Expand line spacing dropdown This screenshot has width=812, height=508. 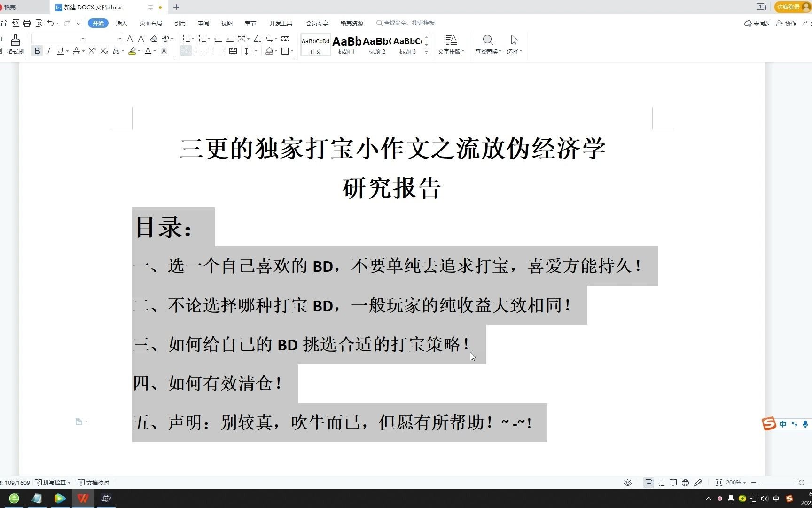point(256,51)
